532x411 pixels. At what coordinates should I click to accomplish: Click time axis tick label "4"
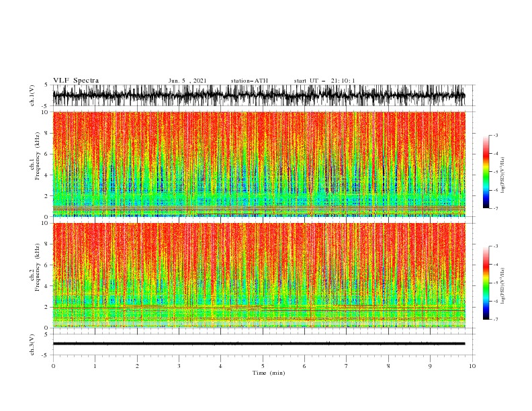click(x=220, y=366)
